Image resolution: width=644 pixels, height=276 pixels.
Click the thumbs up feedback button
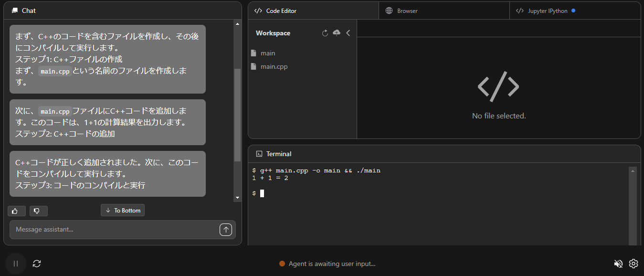tap(17, 211)
